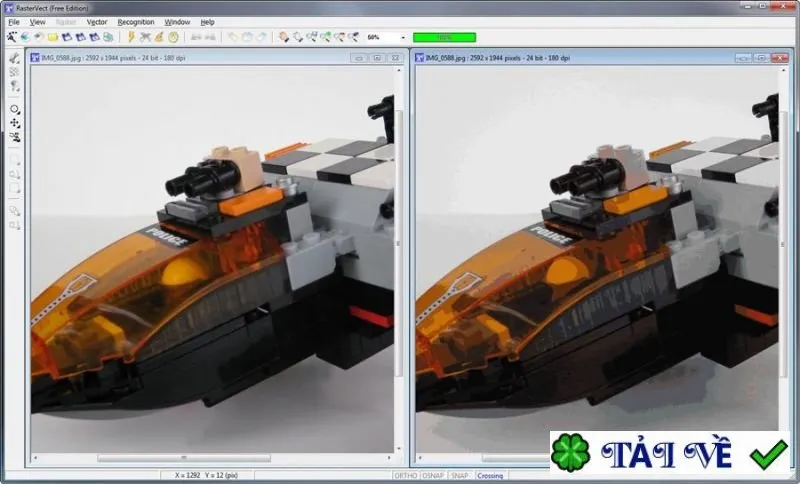Click the TẢI VỀ download banner
This screenshot has height=484, width=800.
[670, 452]
